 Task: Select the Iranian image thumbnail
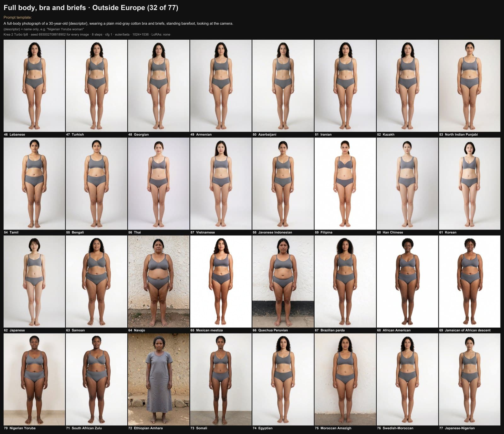point(345,86)
